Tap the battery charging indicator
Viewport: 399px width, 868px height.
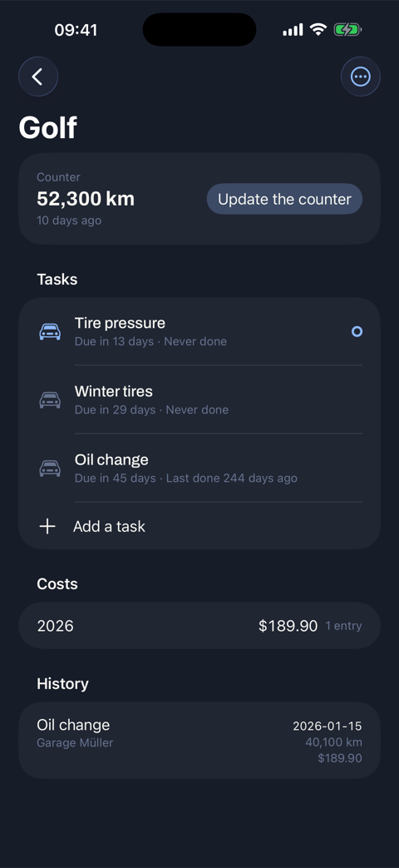[x=347, y=29]
